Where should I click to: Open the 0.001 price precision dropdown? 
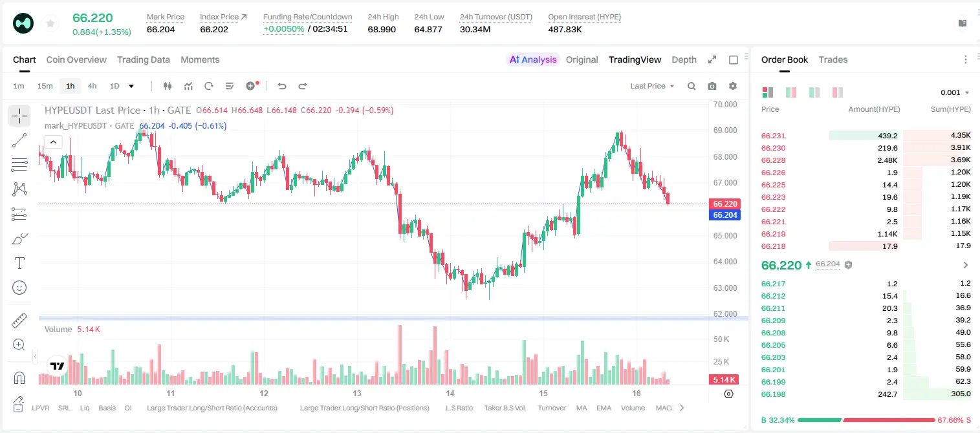955,92
